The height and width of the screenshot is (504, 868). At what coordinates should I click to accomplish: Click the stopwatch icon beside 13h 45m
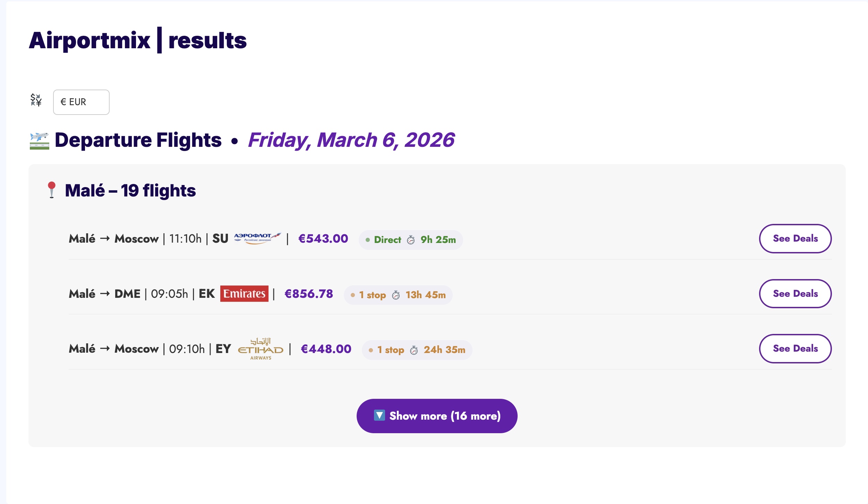click(396, 295)
